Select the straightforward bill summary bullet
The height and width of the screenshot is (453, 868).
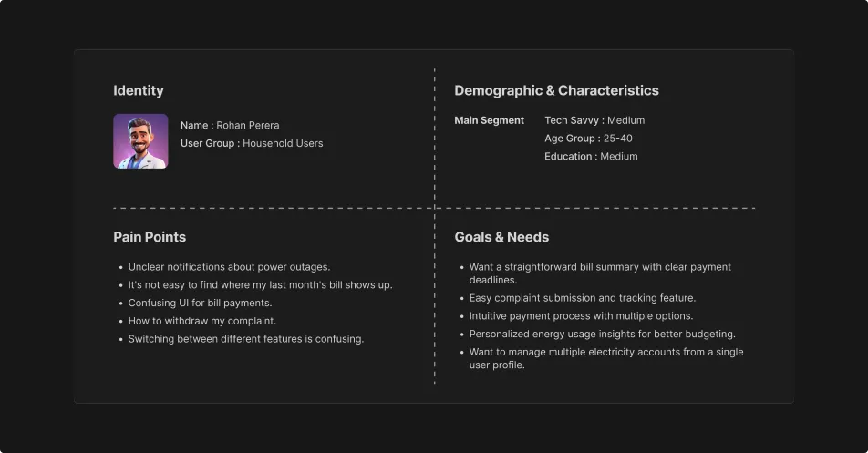(600, 267)
